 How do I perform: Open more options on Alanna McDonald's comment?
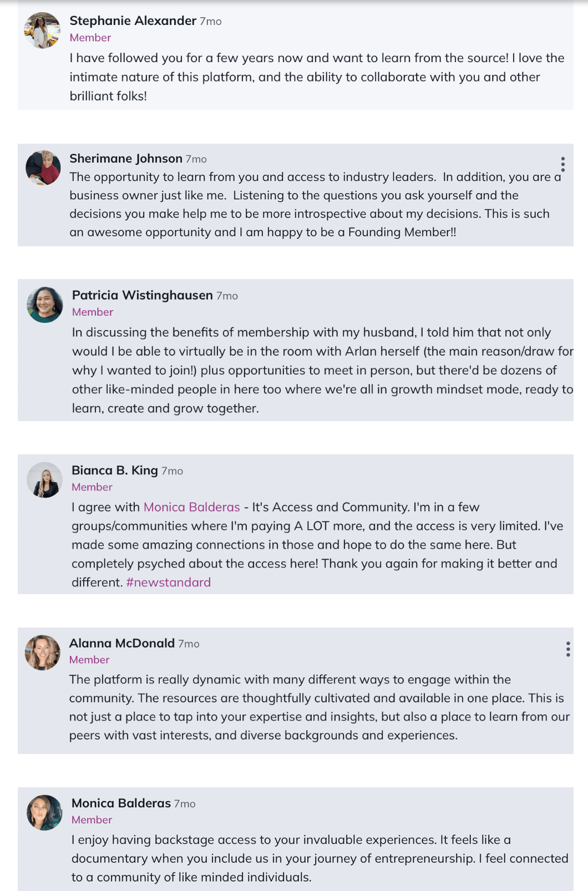[x=567, y=649]
